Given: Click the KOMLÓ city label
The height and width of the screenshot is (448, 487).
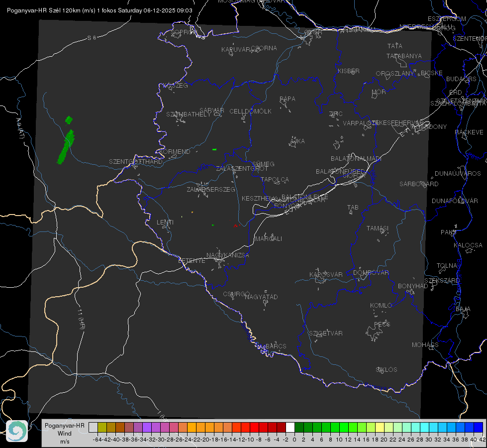Looking at the screenshot, I should tap(381, 306).
